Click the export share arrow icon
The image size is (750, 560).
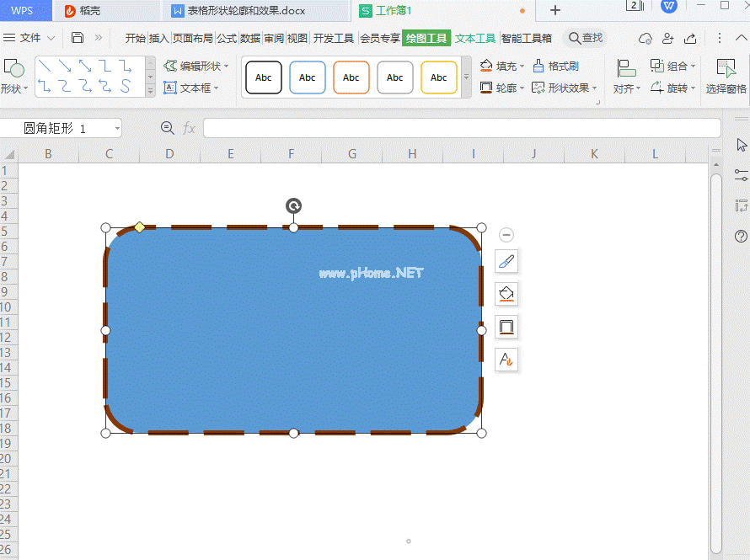point(690,38)
